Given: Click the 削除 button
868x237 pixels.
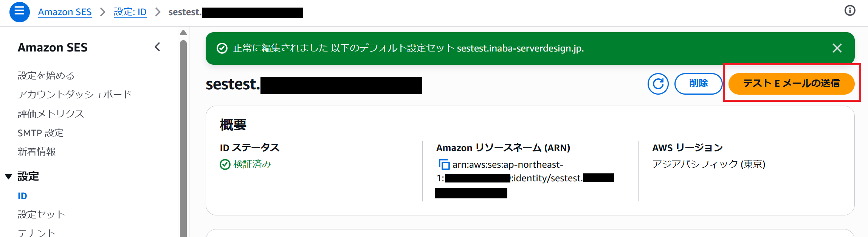Looking at the screenshot, I should [x=698, y=84].
